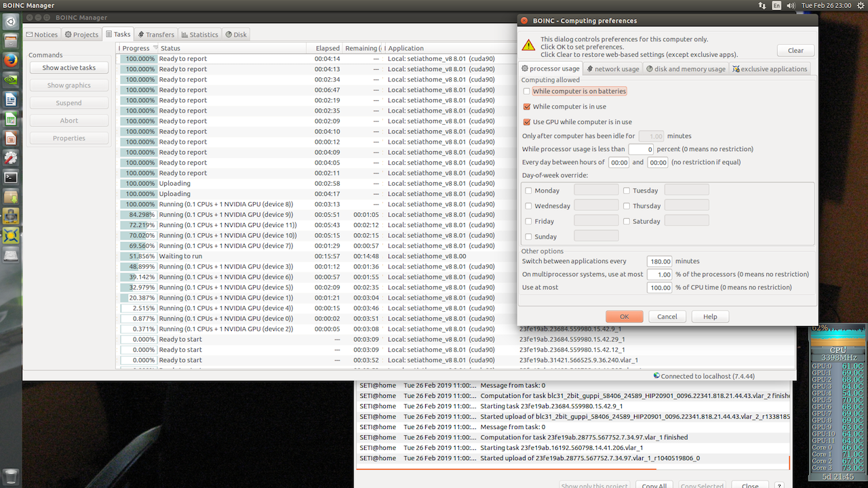Sort tasks by the Progress column header
The width and height of the screenshot is (868, 488).
(136, 48)
